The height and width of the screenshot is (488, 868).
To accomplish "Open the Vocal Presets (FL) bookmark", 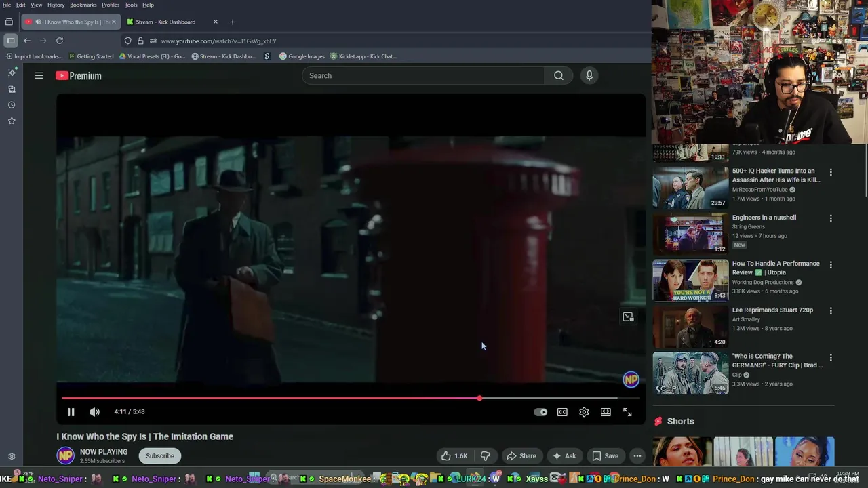I will [152, 56].
